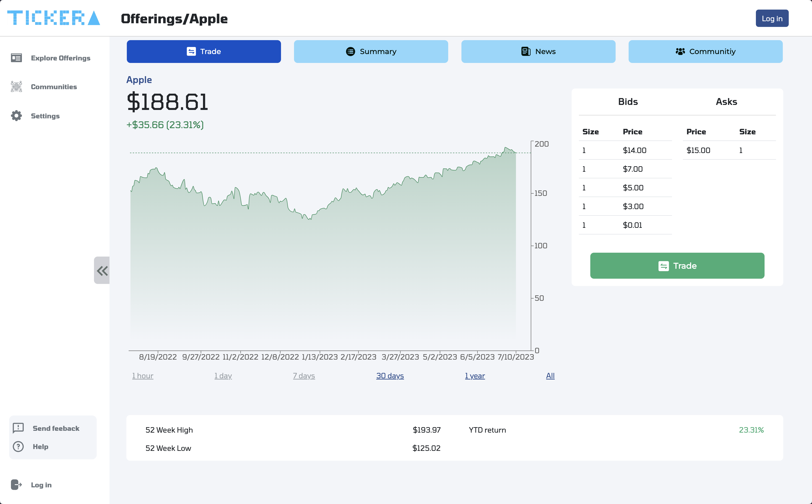Show All chart history
812x504 pixels.
point(550,376)
